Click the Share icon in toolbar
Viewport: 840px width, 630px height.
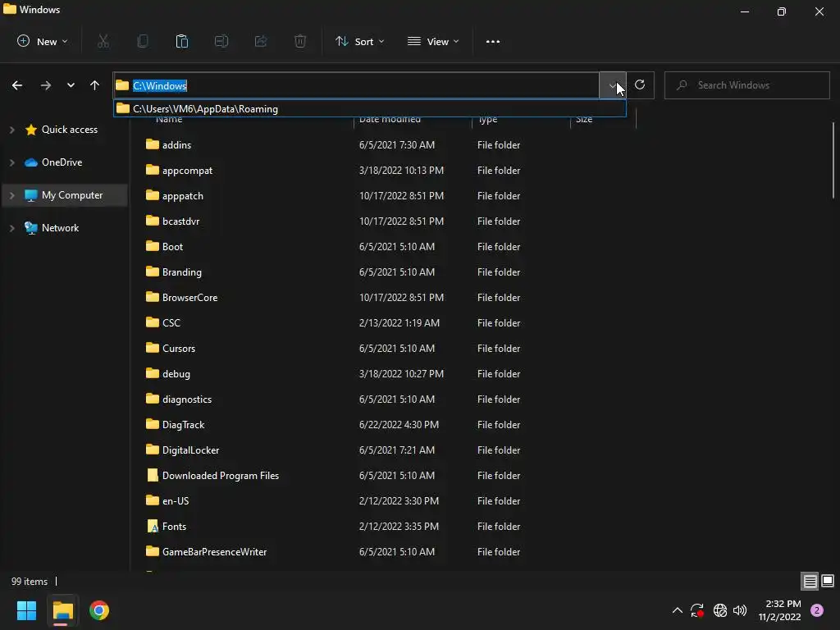pos(261,41)
